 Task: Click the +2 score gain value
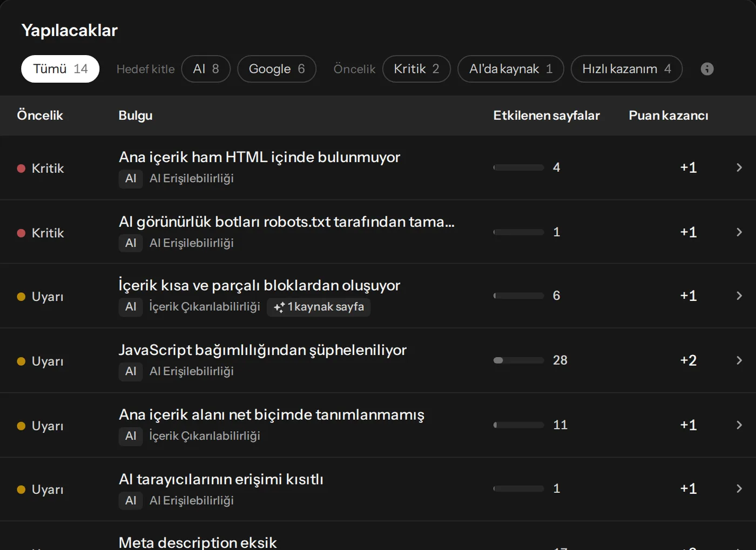coord(688,360)
